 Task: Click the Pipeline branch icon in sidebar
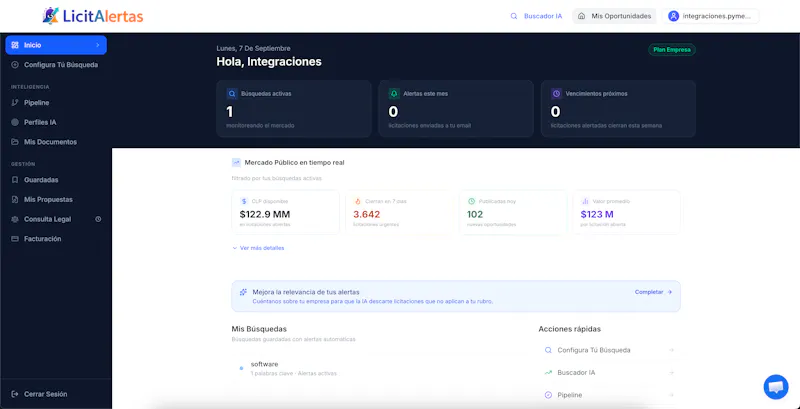pyautogui.click(x=15, y=103)
